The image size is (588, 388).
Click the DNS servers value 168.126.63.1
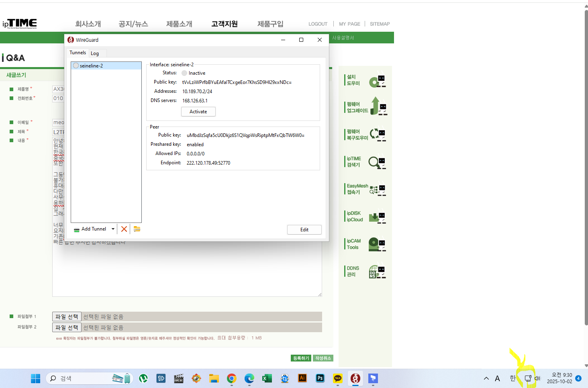195,101
